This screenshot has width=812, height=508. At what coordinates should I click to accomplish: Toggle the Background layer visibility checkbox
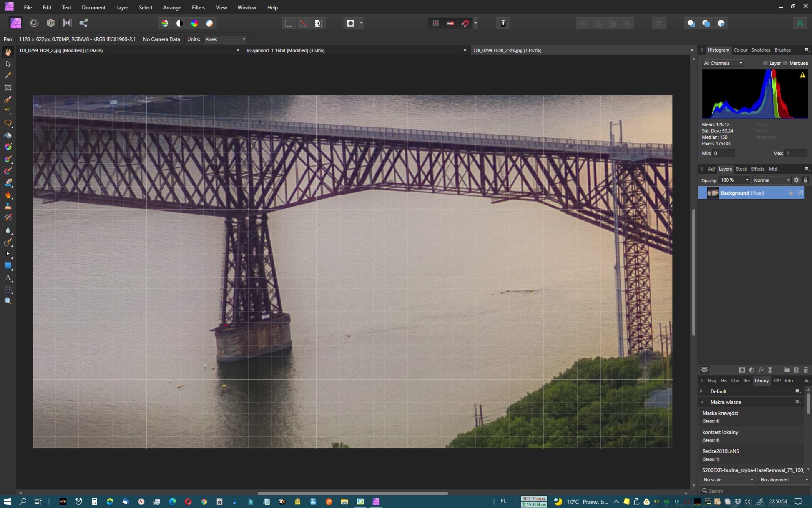[x=800, y=193]
